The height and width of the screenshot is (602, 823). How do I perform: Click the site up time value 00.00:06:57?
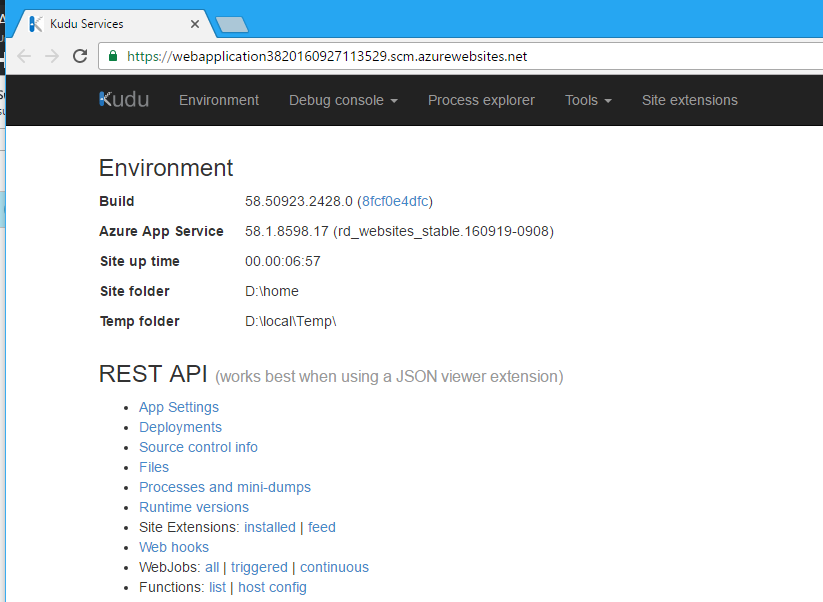pos(282,261)
